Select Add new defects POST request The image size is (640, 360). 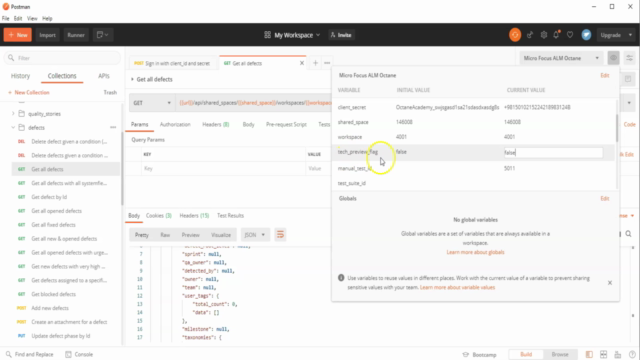click(50, 308)
